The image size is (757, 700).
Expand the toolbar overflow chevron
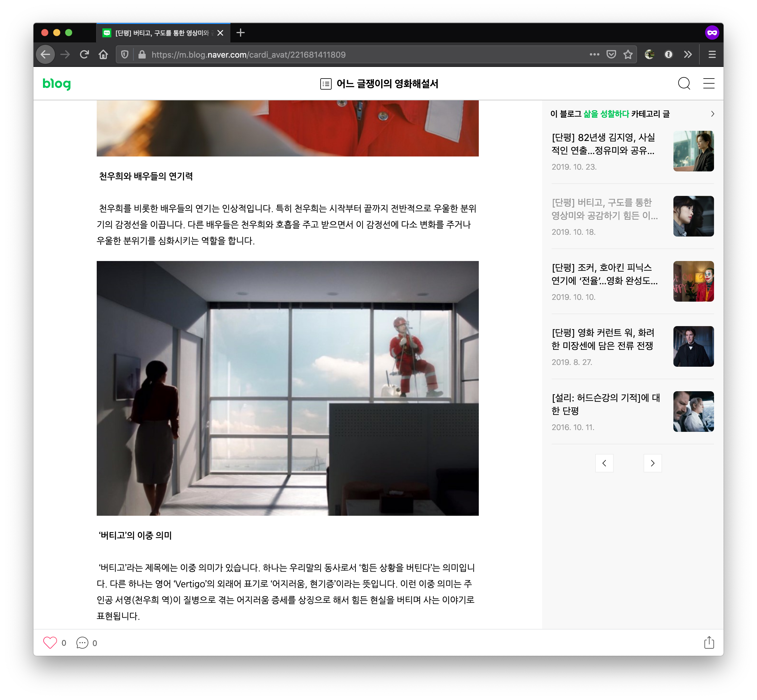(x=688, y=55)
